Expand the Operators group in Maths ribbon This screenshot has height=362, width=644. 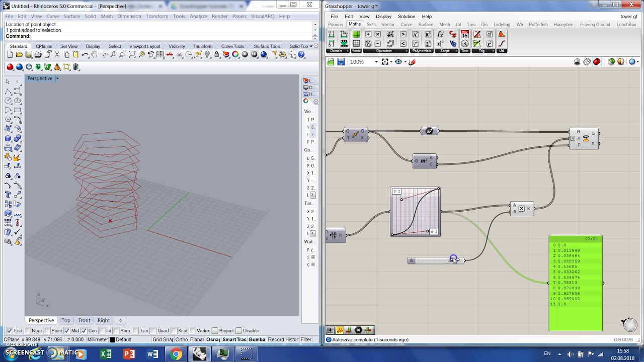pyautogui.click(x=407, y=51)
